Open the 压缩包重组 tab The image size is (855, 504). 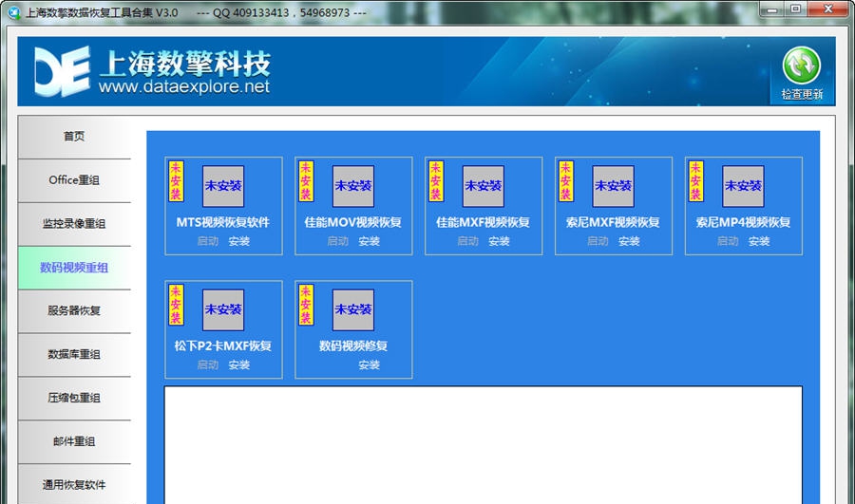click(74, 398)
